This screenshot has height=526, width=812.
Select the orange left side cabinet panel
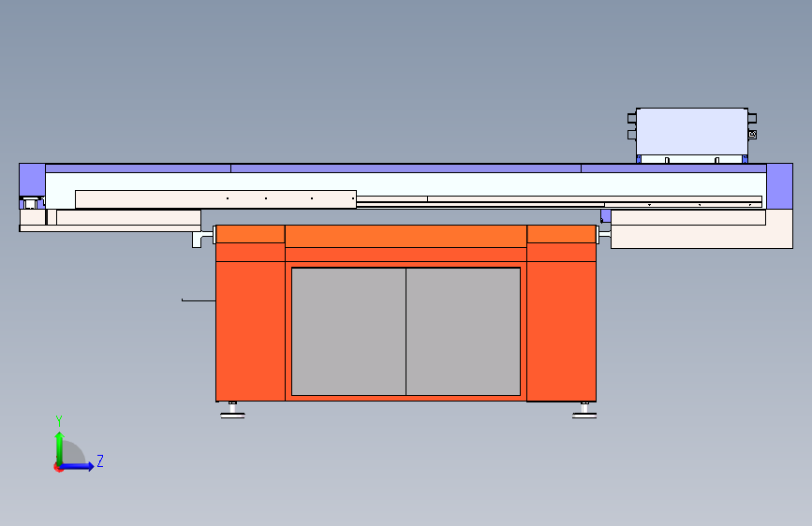pyautogui.click(x=250, y=330)
